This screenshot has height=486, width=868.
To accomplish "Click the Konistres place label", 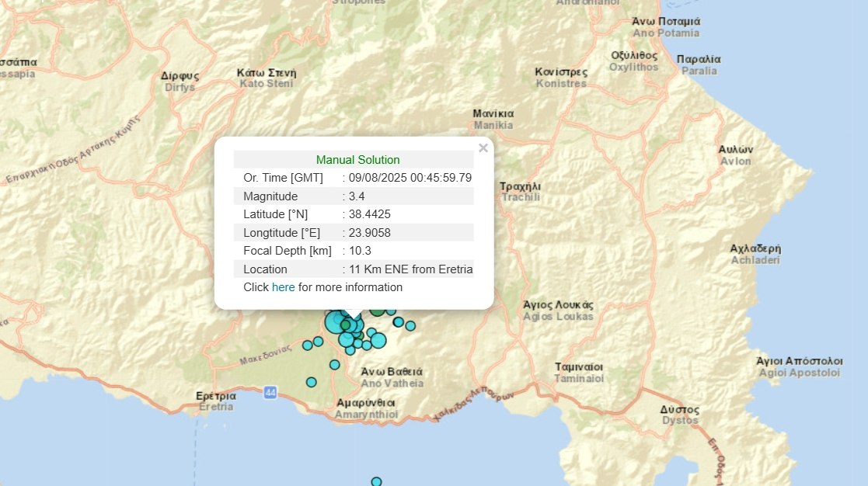I will coord(561,77).
